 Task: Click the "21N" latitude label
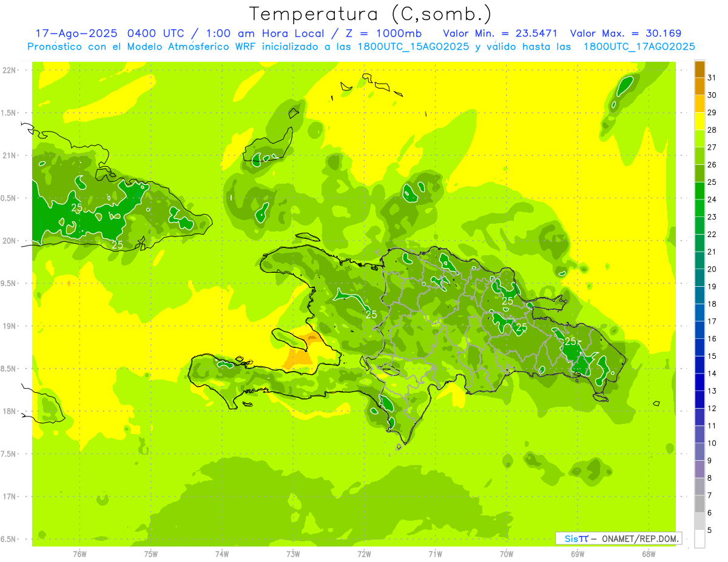coord(10,155)
